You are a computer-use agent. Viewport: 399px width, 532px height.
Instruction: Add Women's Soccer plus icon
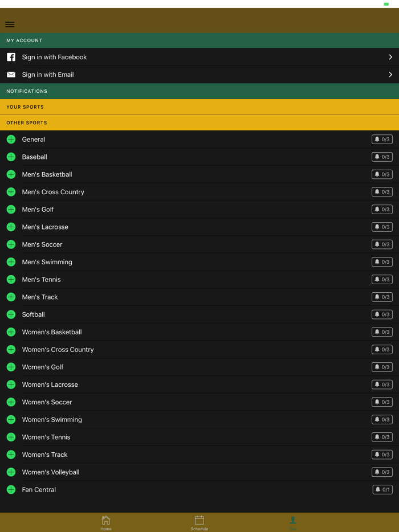pyautogui.click(x=11, y=402)
